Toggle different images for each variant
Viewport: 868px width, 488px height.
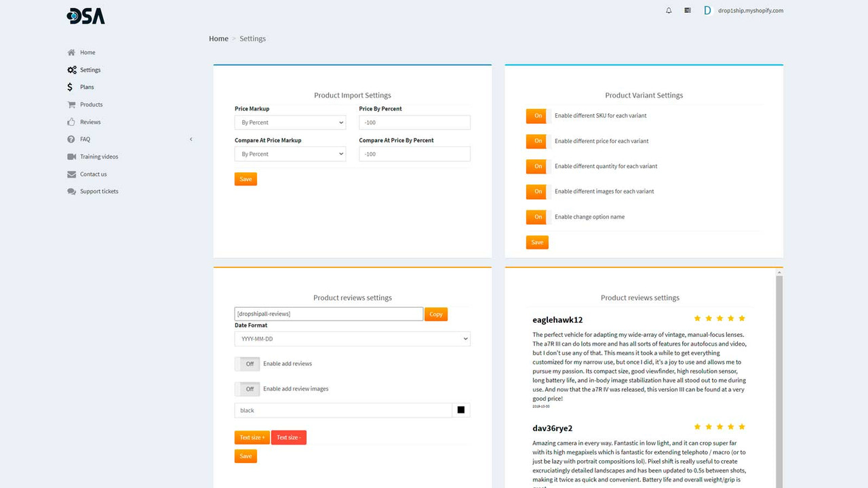538,192
